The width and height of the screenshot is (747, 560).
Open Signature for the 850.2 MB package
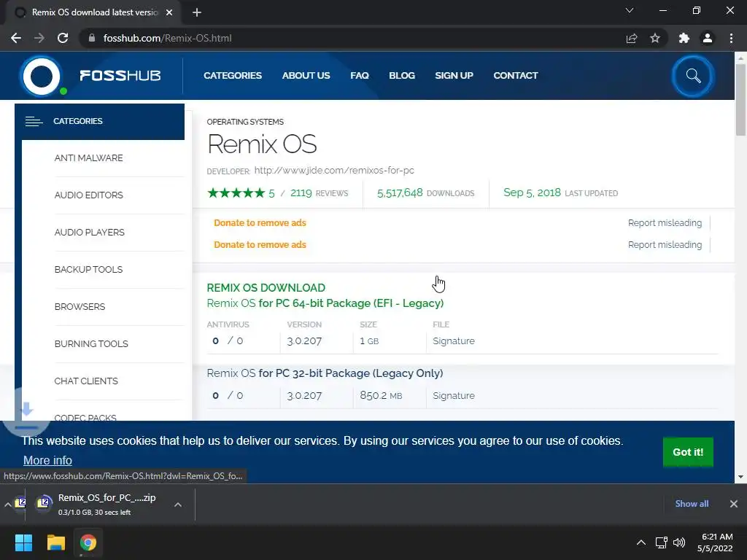(454, 396)
